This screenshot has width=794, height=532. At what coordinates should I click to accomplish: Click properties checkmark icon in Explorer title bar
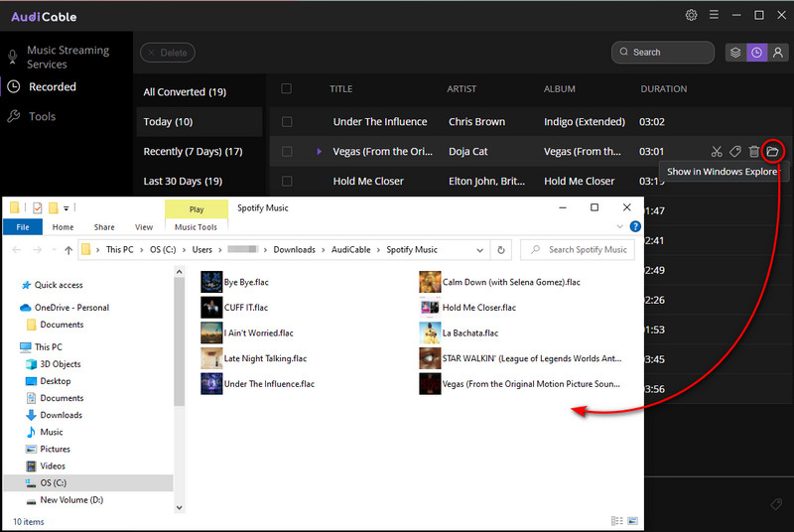tap(38, 207)
